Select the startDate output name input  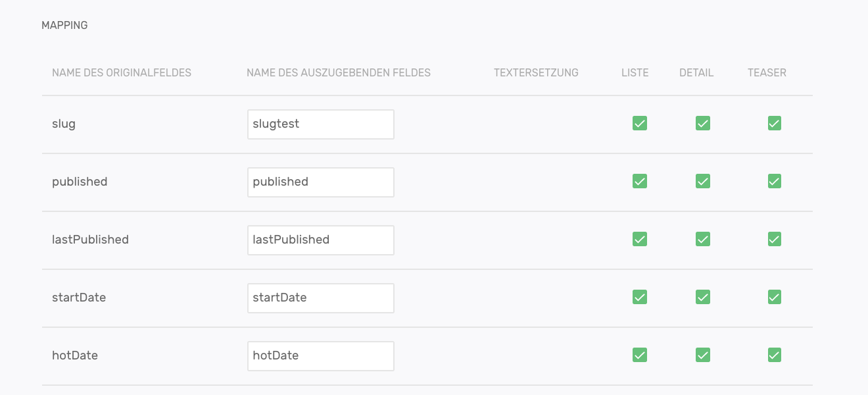[320, 298]
